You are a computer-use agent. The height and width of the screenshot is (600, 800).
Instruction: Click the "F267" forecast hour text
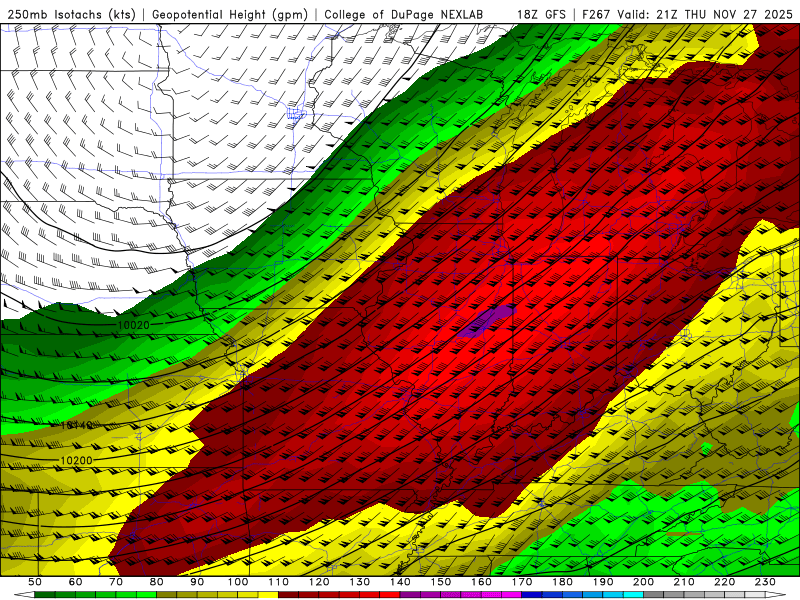pyautogui.click(x=596, y=14)
